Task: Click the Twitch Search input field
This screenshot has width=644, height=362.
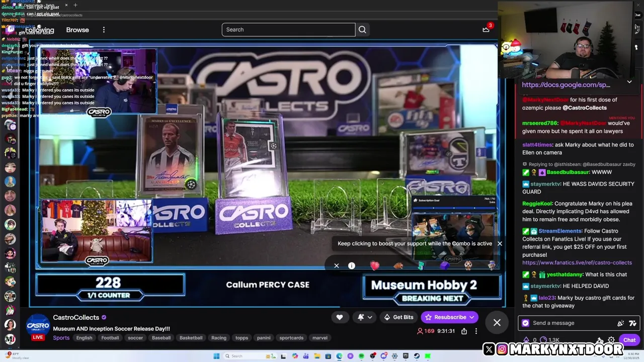Action: point(289,30)
